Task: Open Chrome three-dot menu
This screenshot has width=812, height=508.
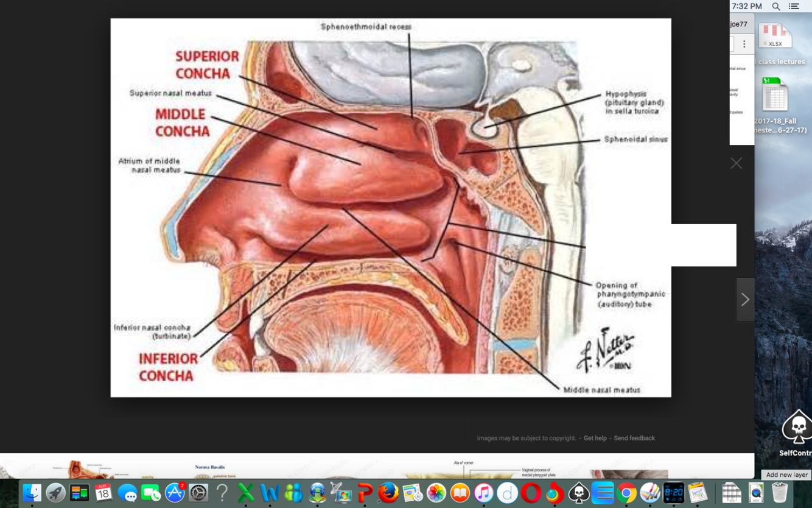Action: point(744,44)
